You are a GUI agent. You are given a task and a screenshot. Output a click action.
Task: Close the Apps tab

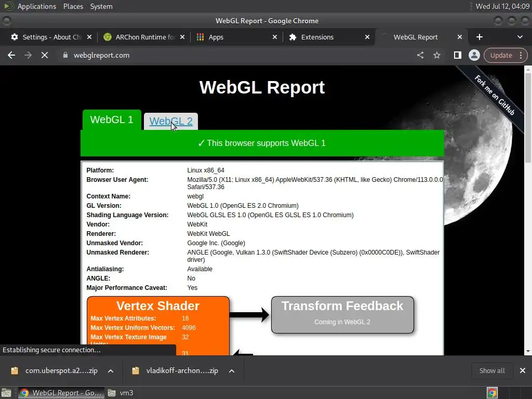275,37
